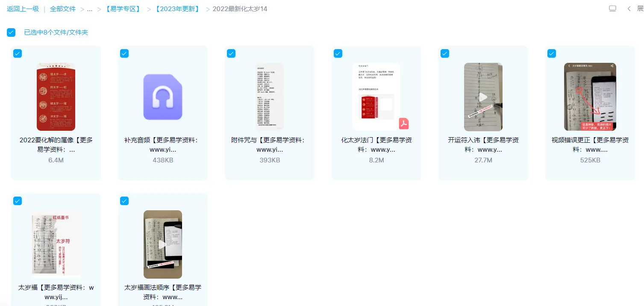Viewport: 644px width, 306px height.
Task: Click the 27.7M file size text
Action: click(483, 160)
